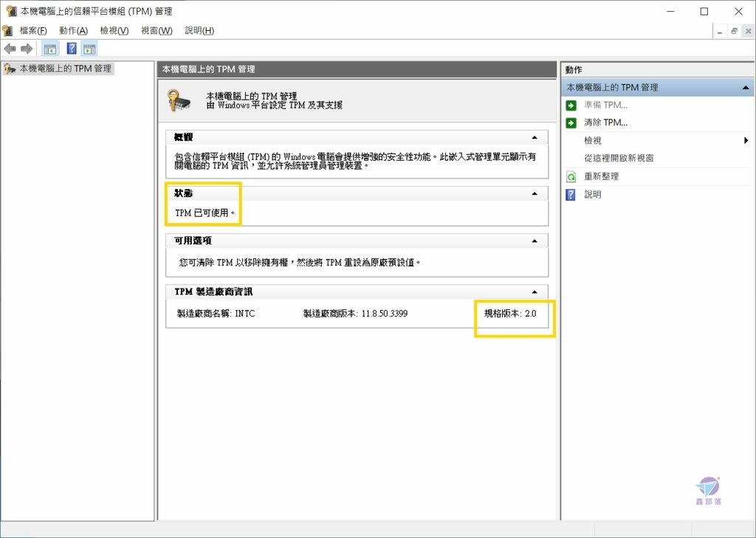Collapse the TPM 製造廠商資訊 section
The width and height of the screenshot is (756, 538).
click(535, 292)
